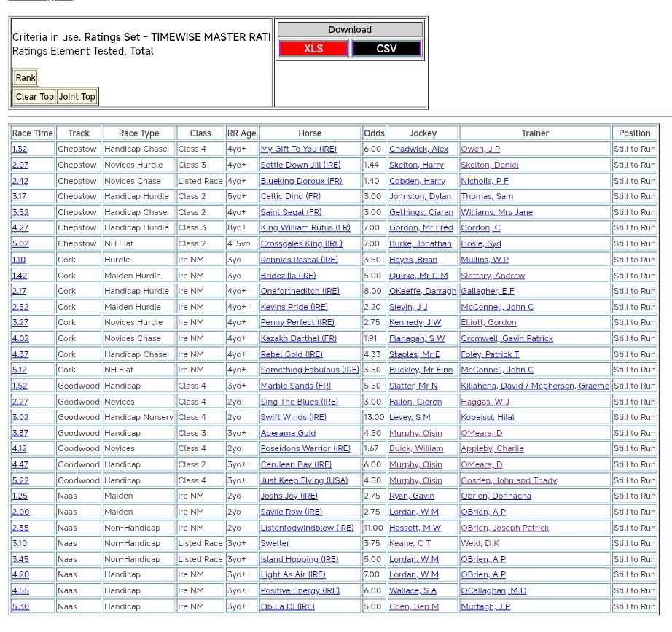The width and height of the screenshot is (672, 632).
Task: Open horse Celtic Dino (FR)
Action: [x=290, y=196]
